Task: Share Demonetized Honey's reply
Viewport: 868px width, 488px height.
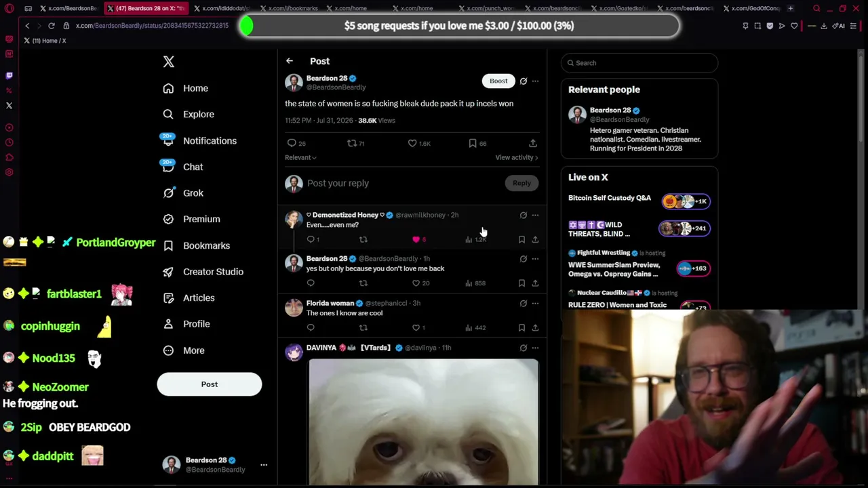Action: coord(535,239)
